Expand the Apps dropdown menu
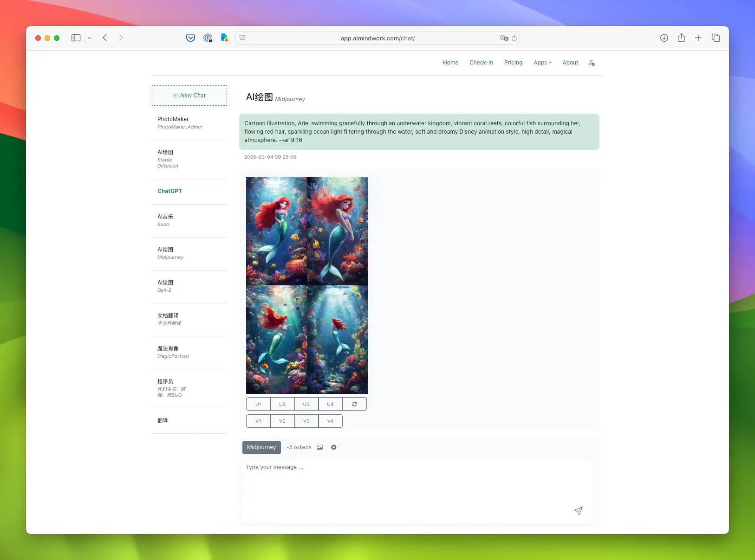 pyautogui.click(x=542, y=63)
